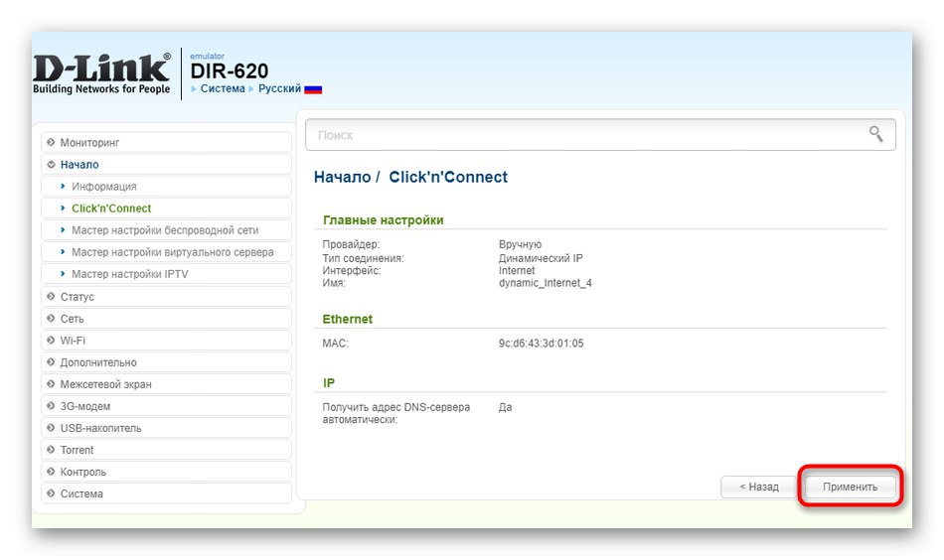
Task: Select MAC address 9c:d6:43:3d:01:05
Action: pyautogui.click(x=541, y=344)
